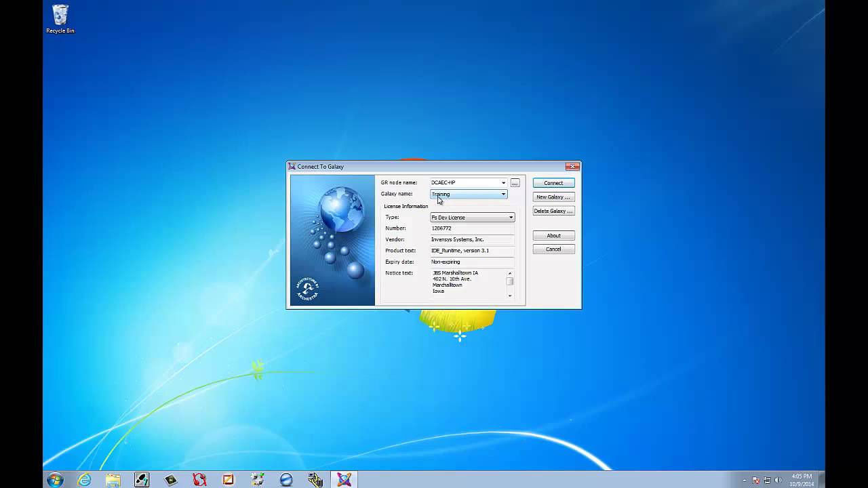Close the Connect To Galaxy dialog
The image size is (868, 488).
[572, 166]
